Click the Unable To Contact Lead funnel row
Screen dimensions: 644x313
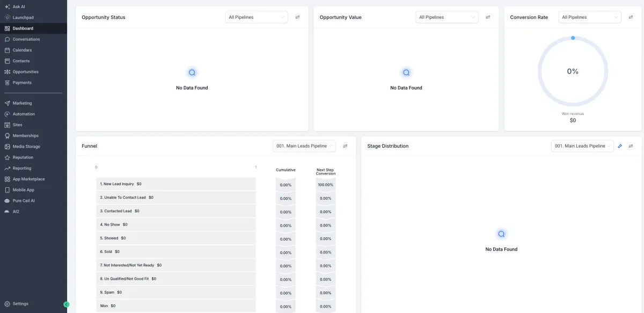(176, 198)
